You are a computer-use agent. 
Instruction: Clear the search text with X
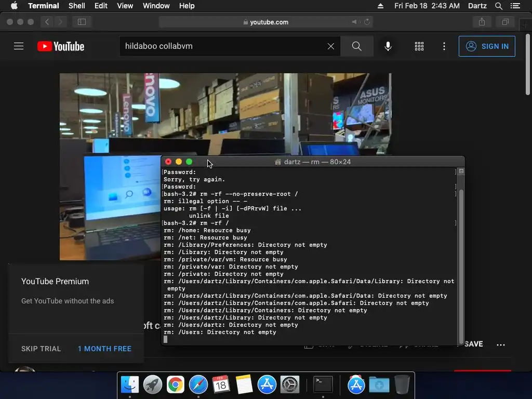pos(331,46)
